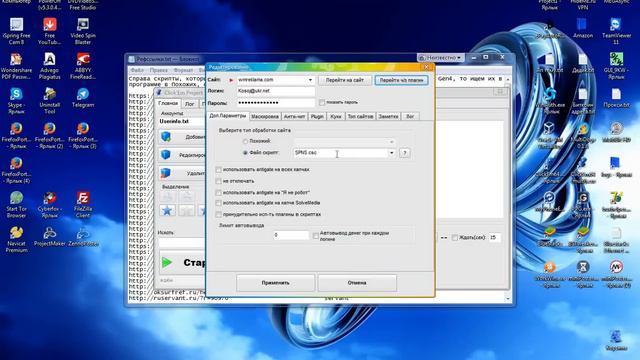Open the Wondershare PDF Password desktop icon
Viewport: 640px width, 360px height.
pos(16,66)
